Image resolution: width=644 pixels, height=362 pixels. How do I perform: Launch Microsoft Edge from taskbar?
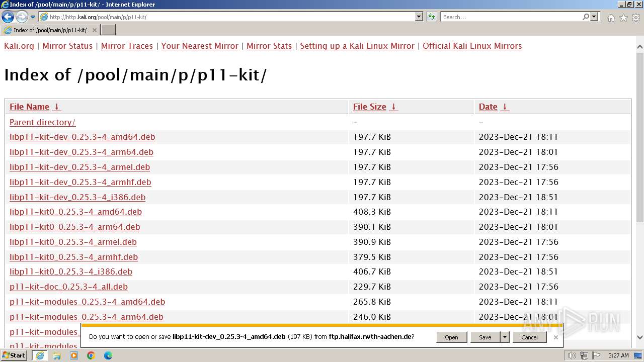(x=108, y=355)
